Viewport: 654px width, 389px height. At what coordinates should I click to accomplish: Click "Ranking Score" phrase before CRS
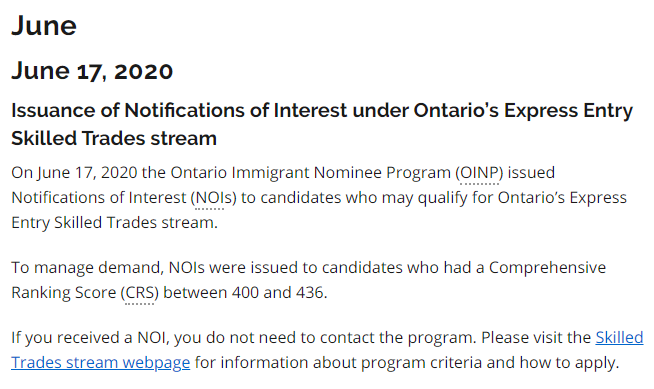point(63,293)
